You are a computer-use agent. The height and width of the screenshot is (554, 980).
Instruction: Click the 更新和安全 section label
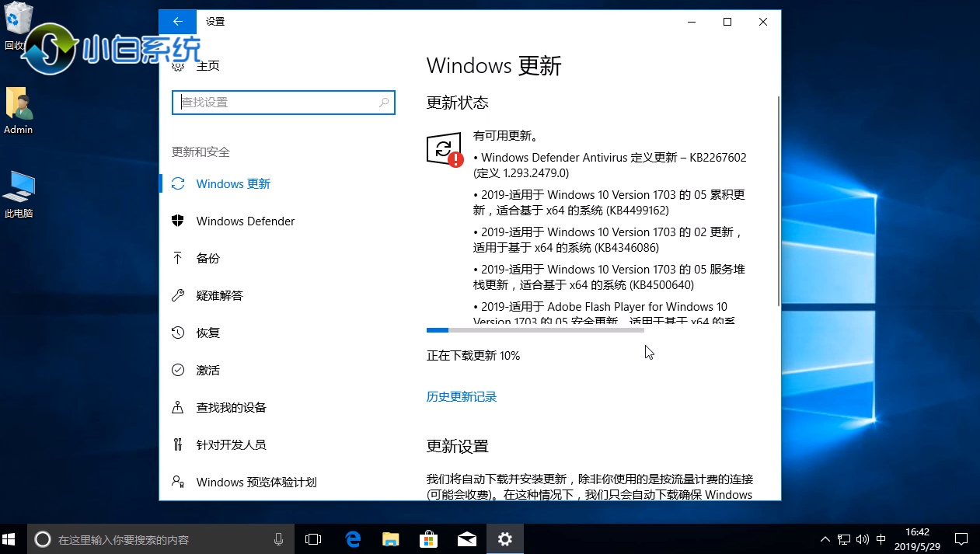201,152
